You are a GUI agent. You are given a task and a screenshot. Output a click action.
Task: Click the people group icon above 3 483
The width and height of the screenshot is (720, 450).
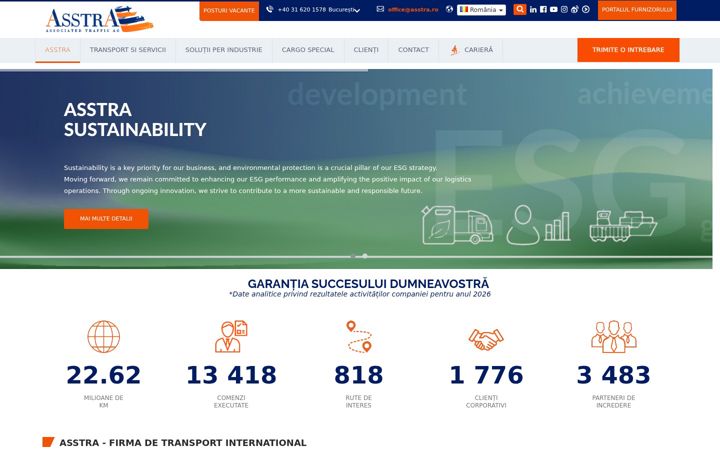click(x=613, y=337)
